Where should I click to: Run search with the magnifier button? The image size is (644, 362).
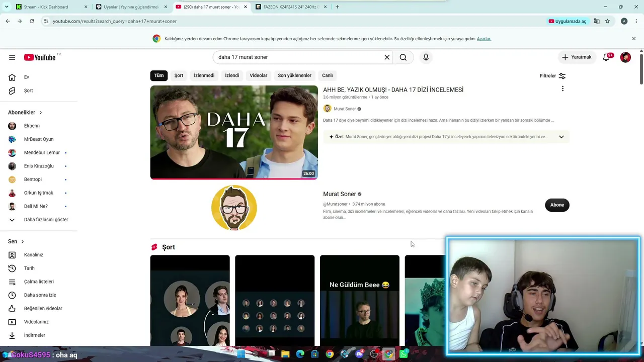pos(403,57)
